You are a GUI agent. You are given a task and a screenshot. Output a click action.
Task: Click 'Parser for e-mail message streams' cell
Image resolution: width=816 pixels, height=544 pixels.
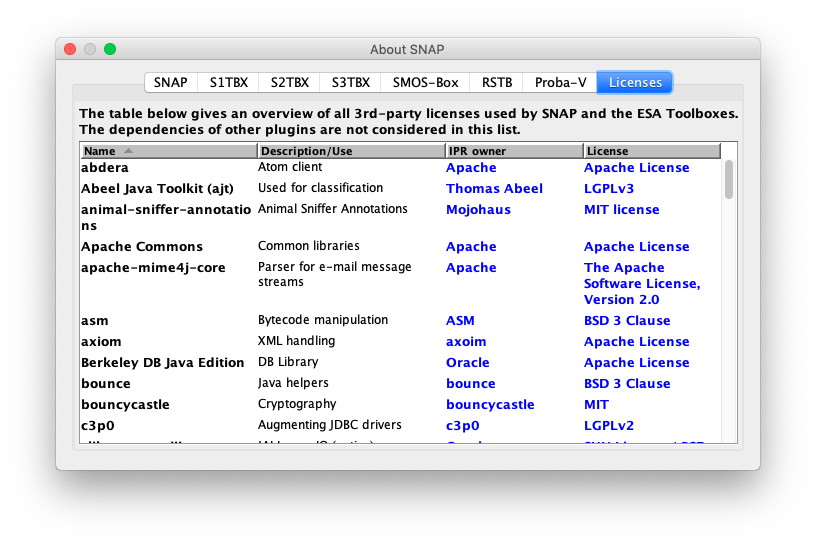click(335, 274)
